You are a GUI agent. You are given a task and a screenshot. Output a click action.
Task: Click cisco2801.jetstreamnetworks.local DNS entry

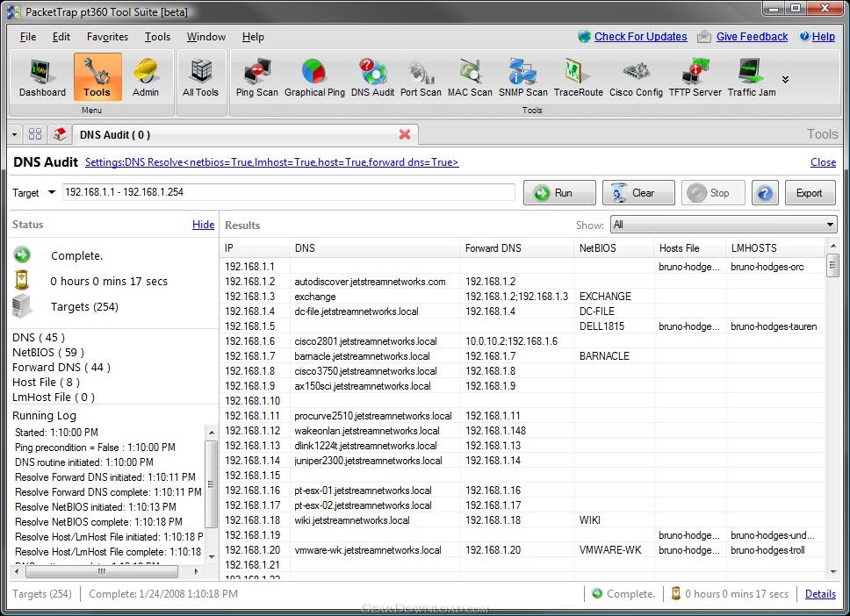tap(365, 341)
